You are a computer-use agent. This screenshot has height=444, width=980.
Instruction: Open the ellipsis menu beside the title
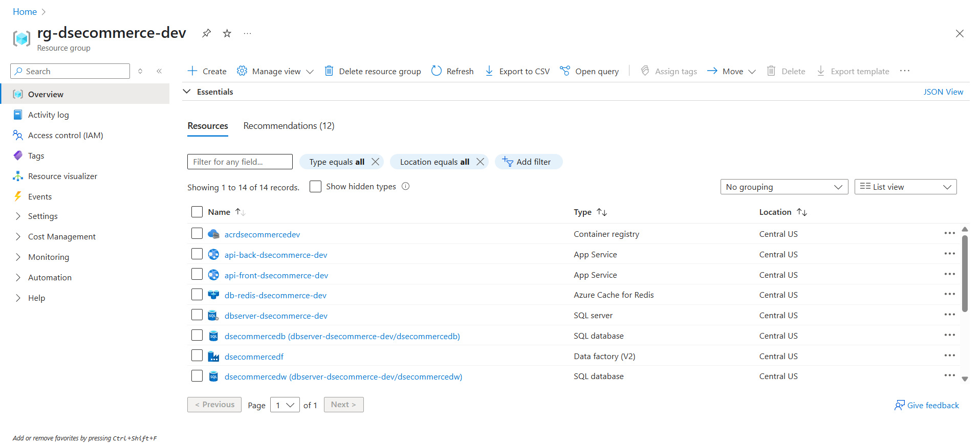pyautogui.click(x=248, y=33)
